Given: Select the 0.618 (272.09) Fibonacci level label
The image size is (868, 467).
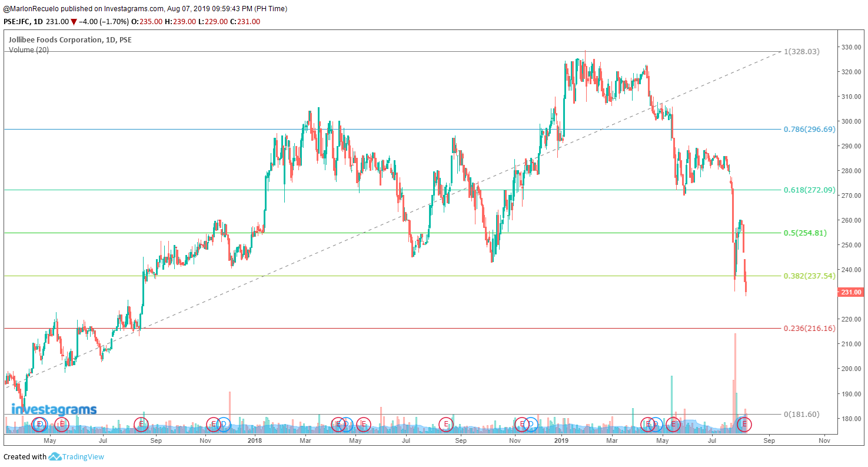Looking at the screenshot, I should click(x=809, y=190).
